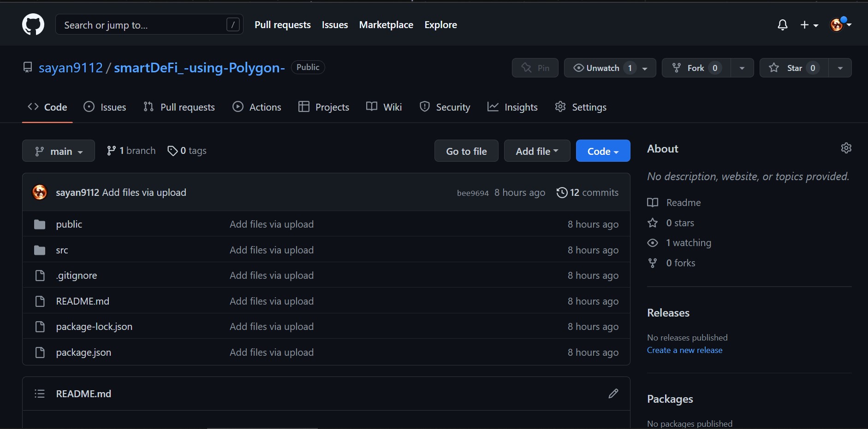
Task: Focus the Search or jump to field
Action: coord(149,24)
